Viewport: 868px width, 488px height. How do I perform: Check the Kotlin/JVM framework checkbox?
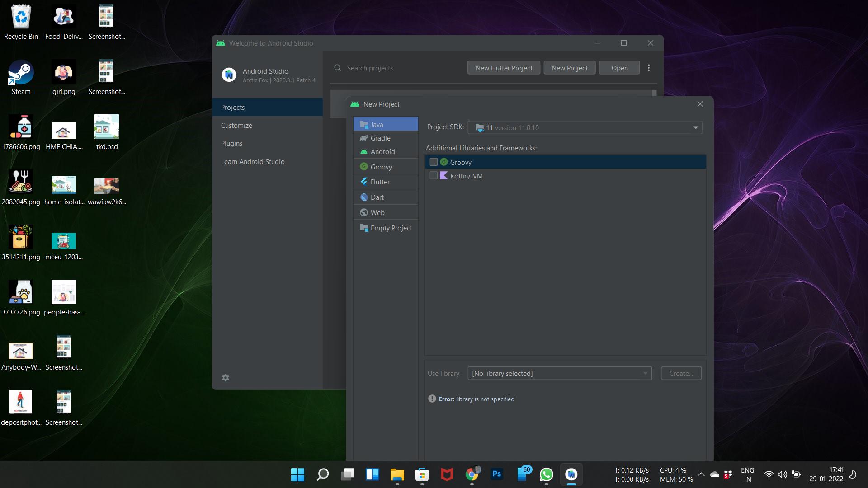tap(434, 176)
